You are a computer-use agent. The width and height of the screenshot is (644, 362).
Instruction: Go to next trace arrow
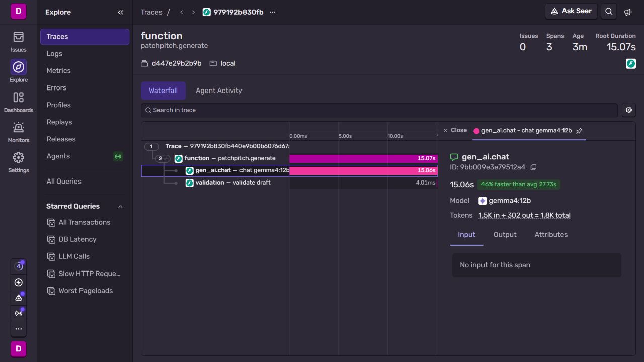coord(193,12)
